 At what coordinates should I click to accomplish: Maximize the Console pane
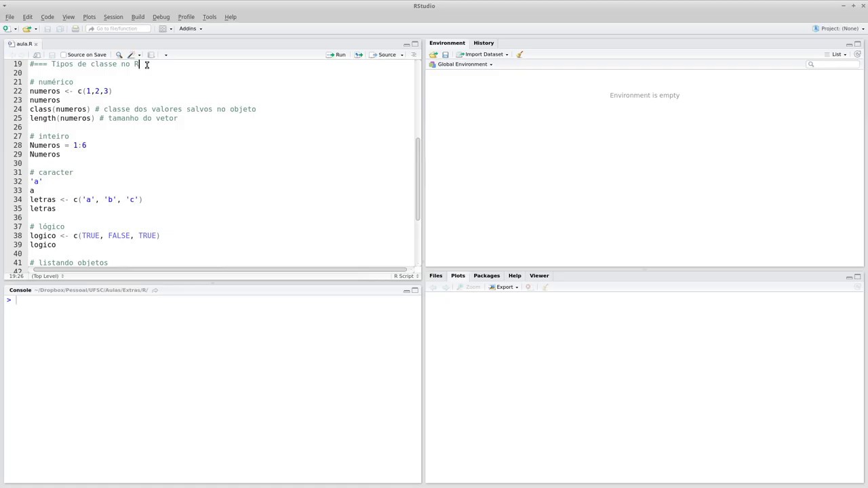(415, 291)
